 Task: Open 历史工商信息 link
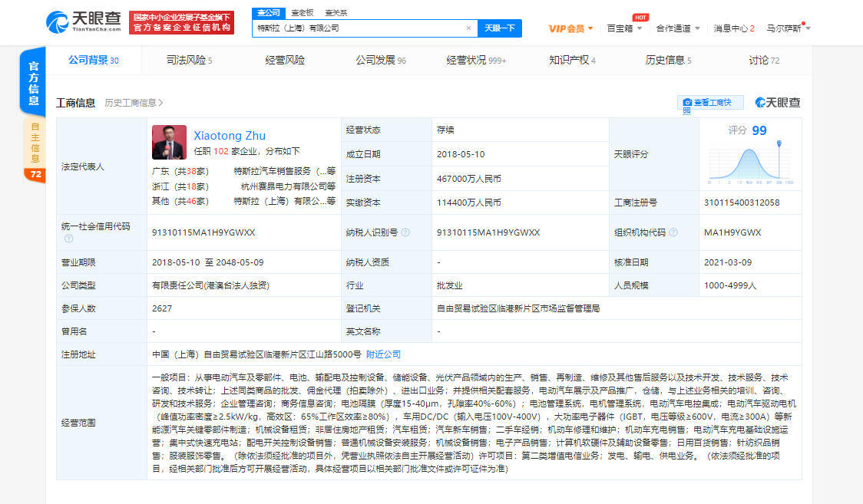pos(134,103)
